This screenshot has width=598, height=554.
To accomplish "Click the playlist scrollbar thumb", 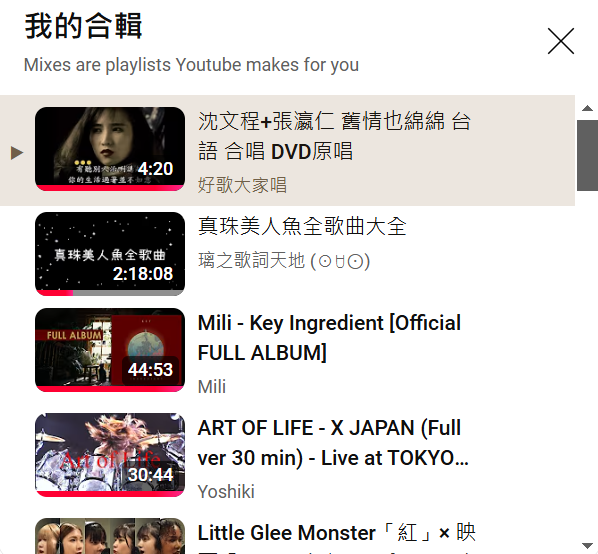I will pos(587,155).
